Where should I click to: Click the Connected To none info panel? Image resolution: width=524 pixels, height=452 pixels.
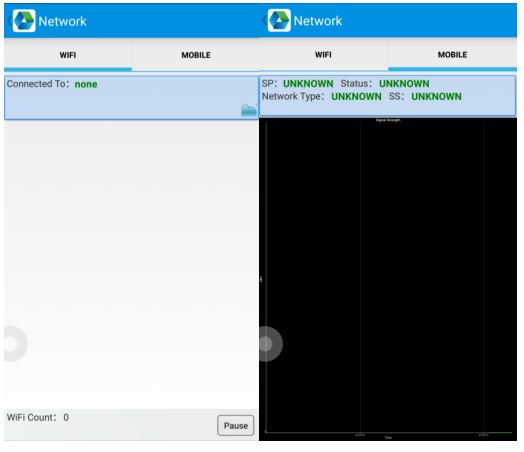pos(131,98)
